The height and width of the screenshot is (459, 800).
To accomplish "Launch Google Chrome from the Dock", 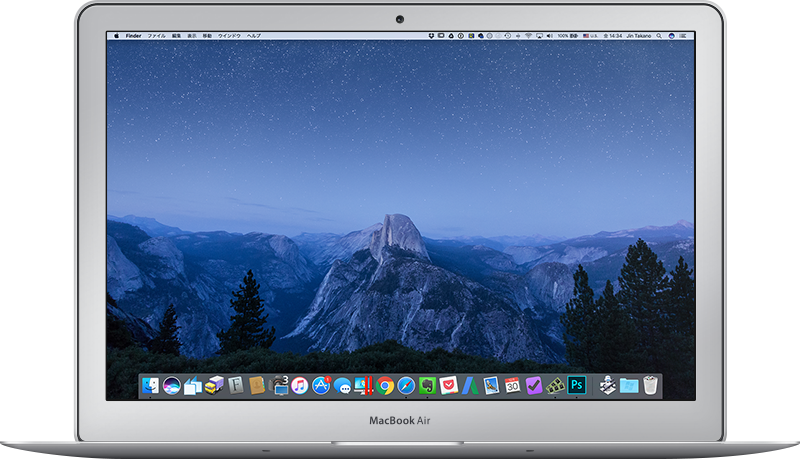I will (x=385, y=386).
